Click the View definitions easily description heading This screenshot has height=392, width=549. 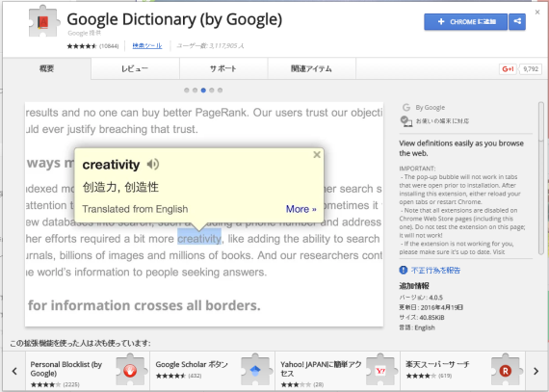(x=461, y=148)
